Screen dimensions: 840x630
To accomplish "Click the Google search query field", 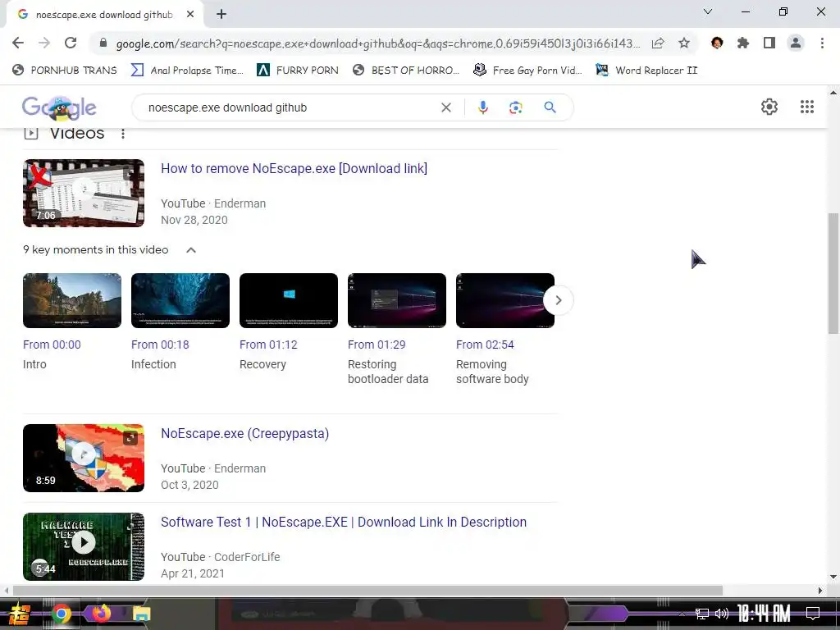I will (x=290, y=107).
